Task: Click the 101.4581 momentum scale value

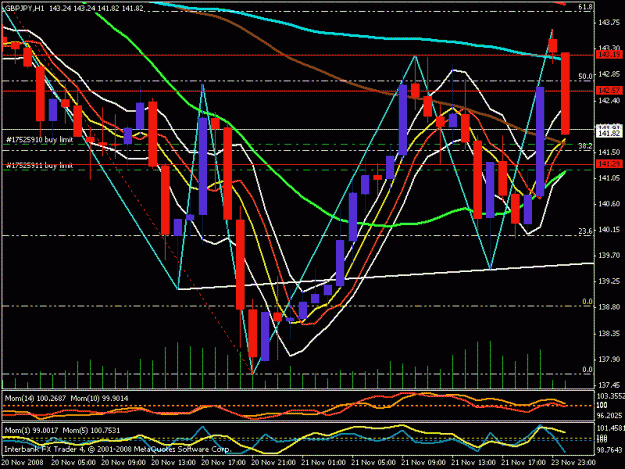Action: click(x=610, y=429)
